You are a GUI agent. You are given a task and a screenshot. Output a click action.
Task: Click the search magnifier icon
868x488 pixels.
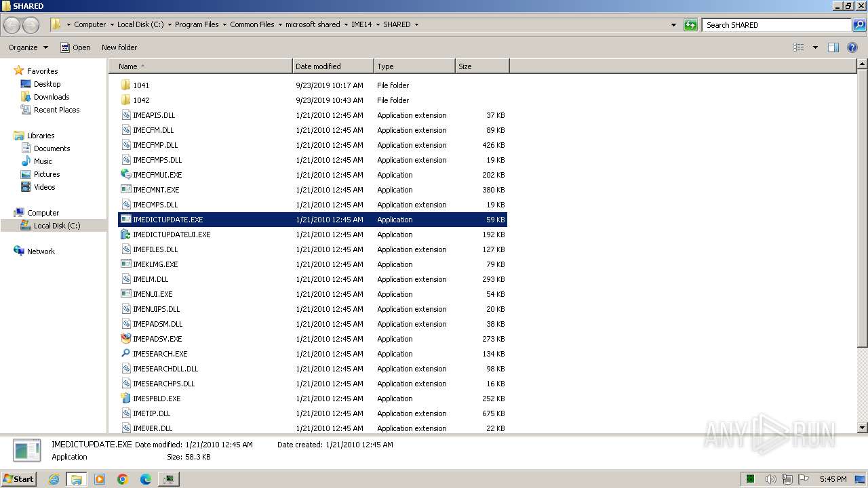pos(859,25)
